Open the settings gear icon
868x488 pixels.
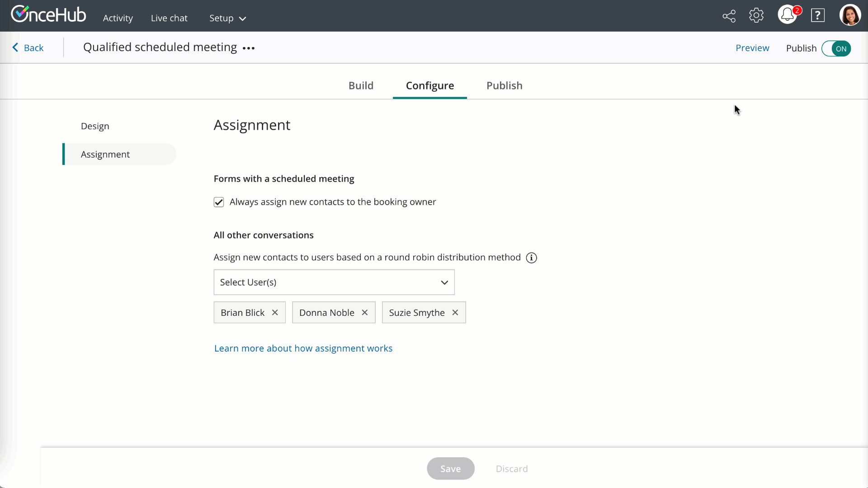pos(756,15)
